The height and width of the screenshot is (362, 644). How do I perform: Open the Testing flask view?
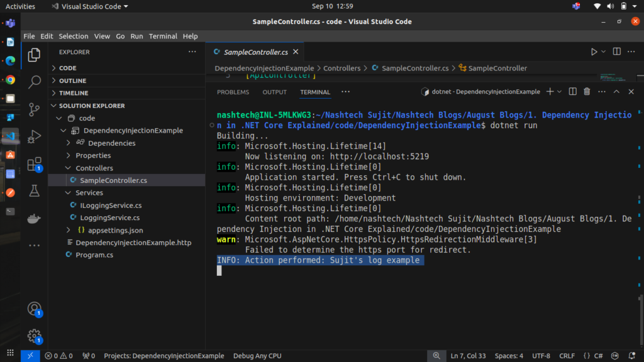tap(35, 192)
